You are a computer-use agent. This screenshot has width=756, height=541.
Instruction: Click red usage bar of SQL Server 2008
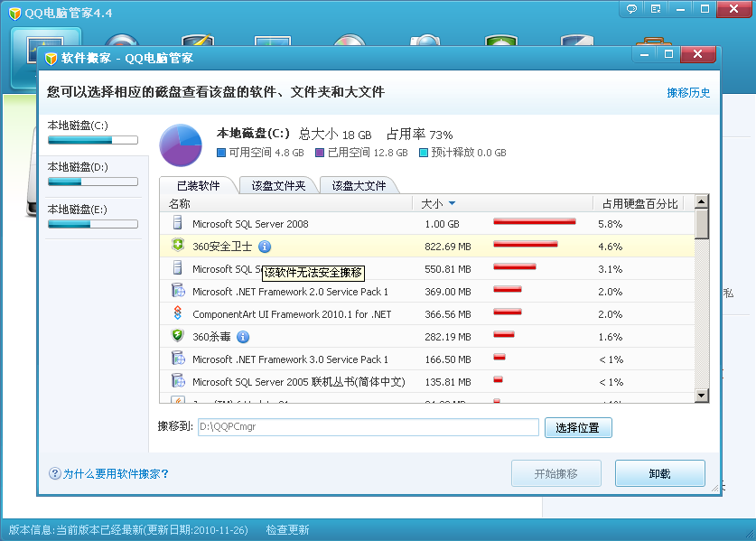[x=535, y=222]
